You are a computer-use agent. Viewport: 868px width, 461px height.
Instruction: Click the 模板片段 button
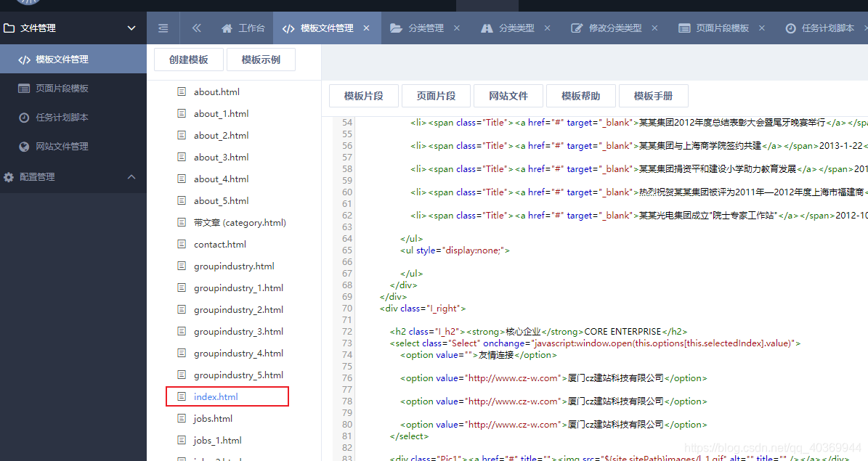pos(364,96)
